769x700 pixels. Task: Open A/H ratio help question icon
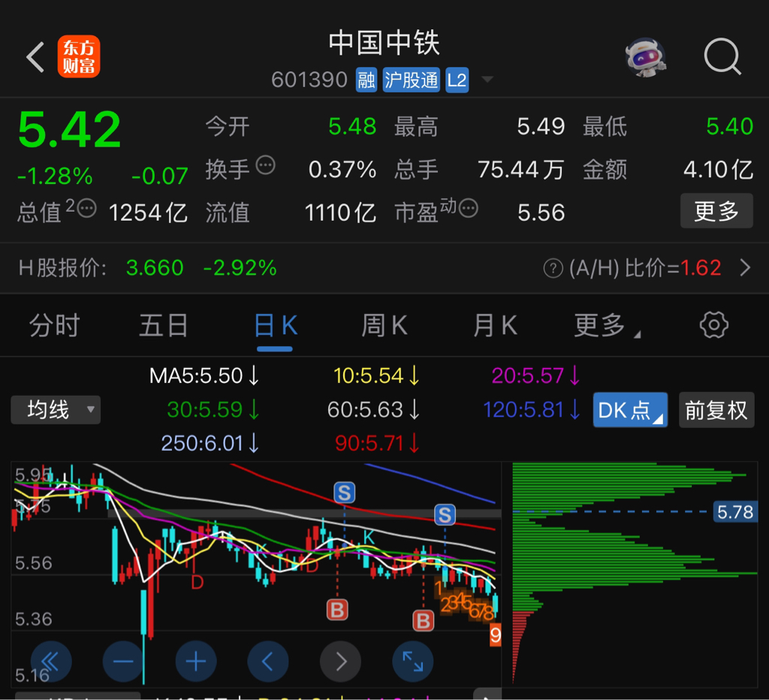553,268
